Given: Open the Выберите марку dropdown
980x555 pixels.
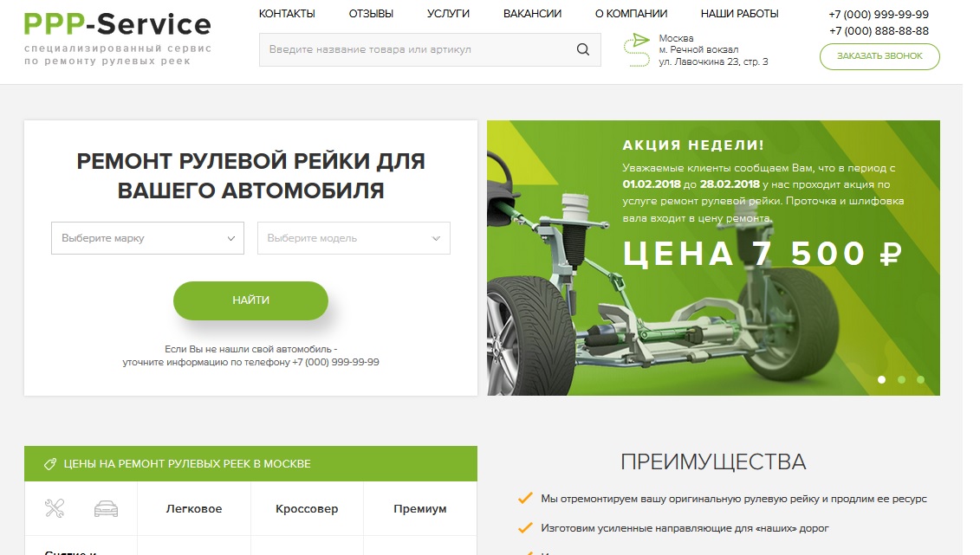Looking at the screenshot, I should [147, 238].
